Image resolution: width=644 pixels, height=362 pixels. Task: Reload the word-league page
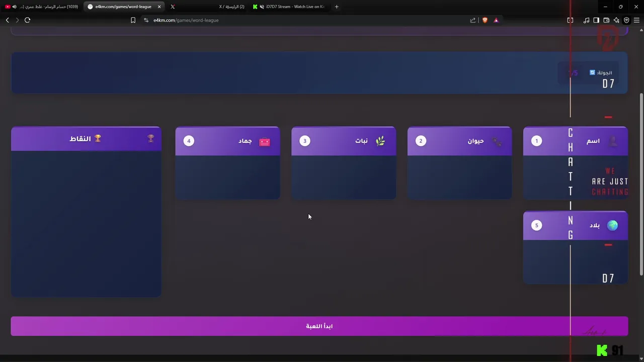tap(27, 20)
